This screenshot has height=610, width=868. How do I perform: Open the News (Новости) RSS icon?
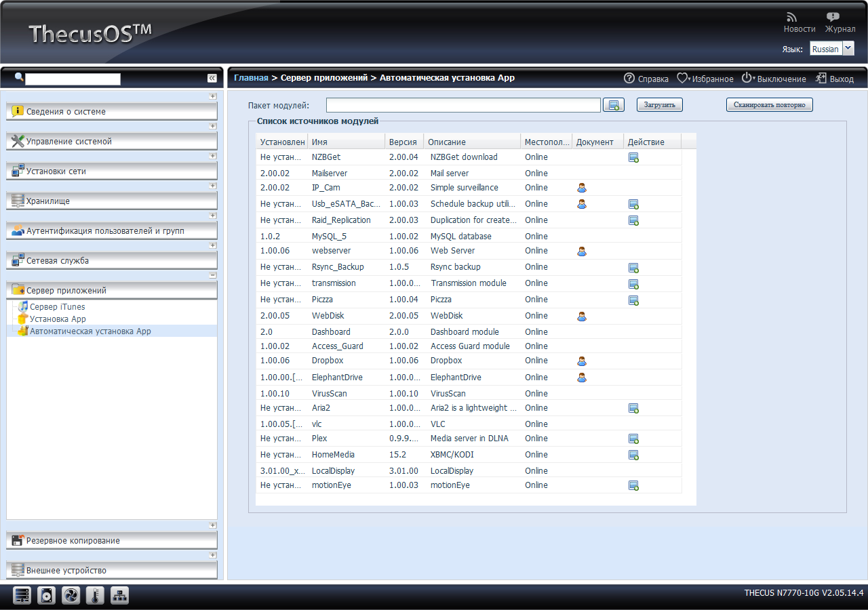click(792, 17)
